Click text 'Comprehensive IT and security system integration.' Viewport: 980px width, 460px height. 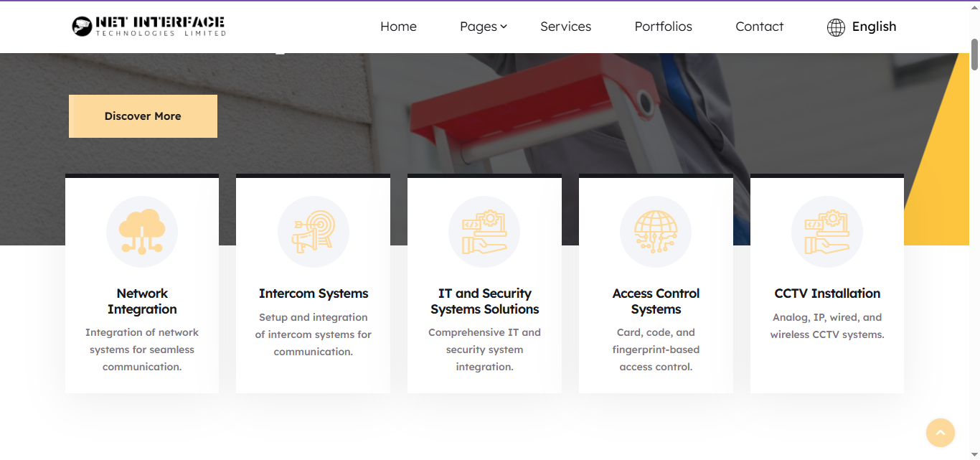point(484,349)
